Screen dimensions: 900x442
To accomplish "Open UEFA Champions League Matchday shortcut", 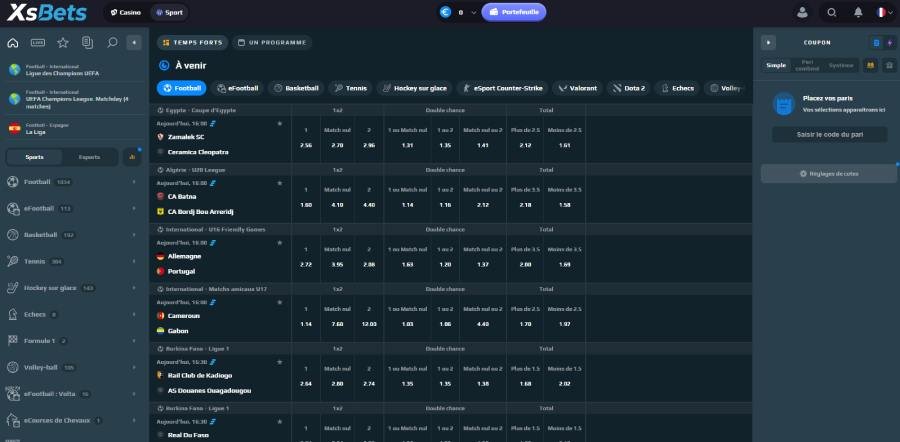I will [x=75, y=99].
